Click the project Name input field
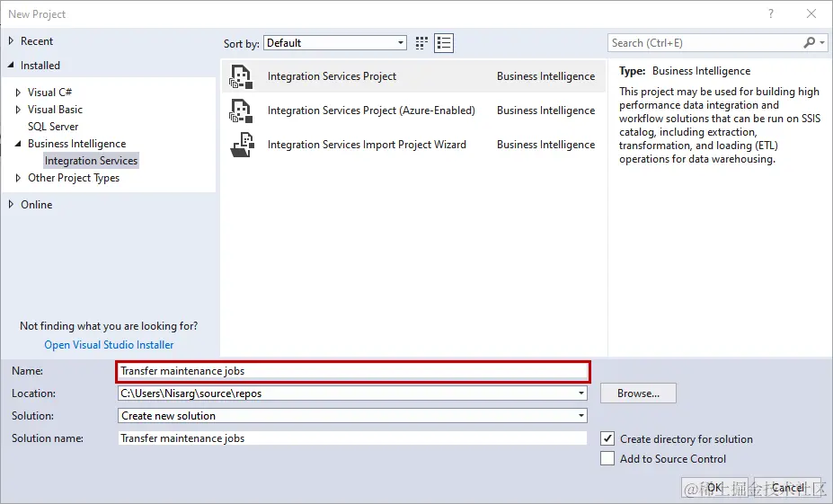Viewport: 833px width, 504px height. (353, 371)
